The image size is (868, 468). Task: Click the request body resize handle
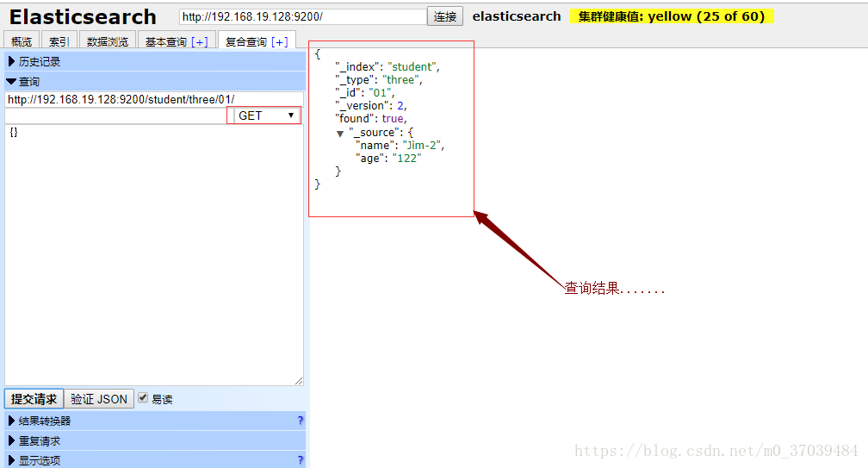tap(299, 381)
